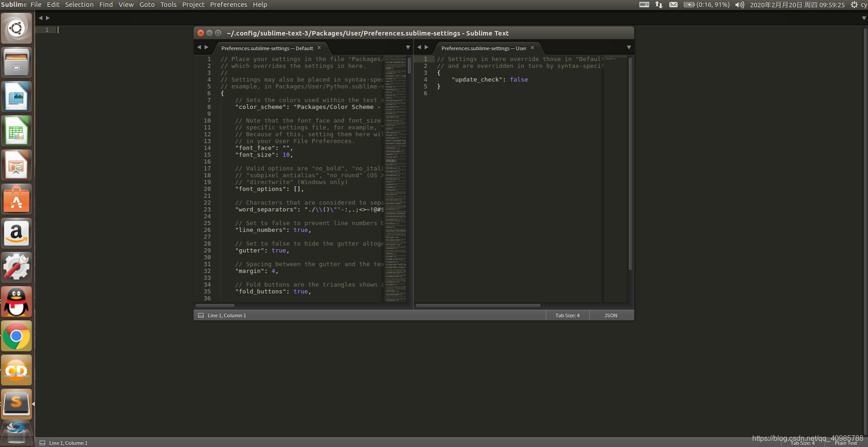The image size is (868, 447).
Task: Launch LibreOffice Impress from dock
Action: pos(16,165)
